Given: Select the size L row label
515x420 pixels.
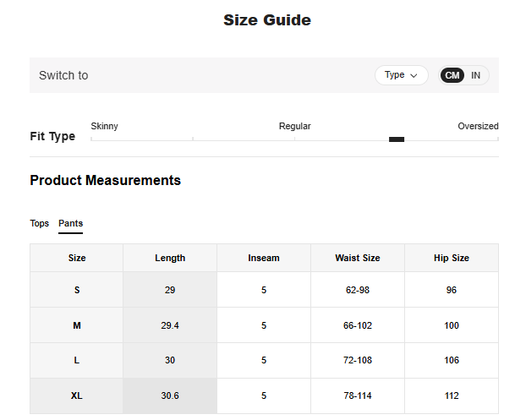Looking at the screenshot, I should tap(77, 360).
